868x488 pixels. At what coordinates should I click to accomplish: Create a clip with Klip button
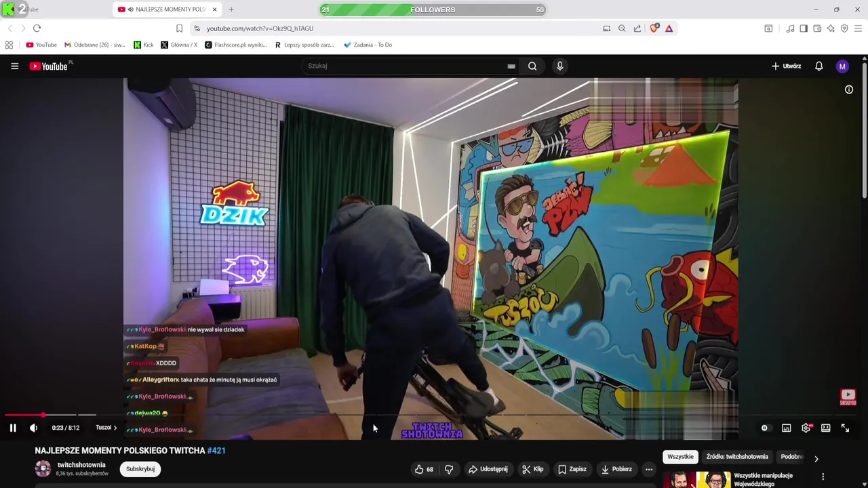point(532,469)
